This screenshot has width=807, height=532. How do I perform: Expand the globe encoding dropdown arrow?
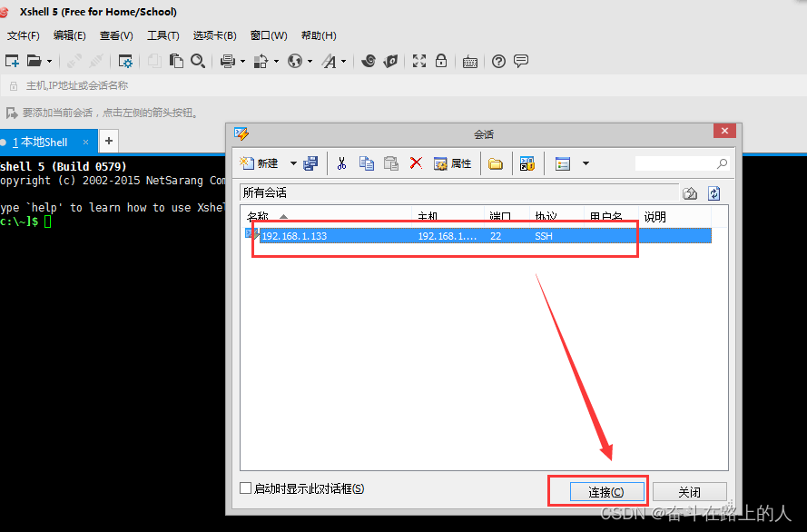pyautogui.click(x=310, y=61)
